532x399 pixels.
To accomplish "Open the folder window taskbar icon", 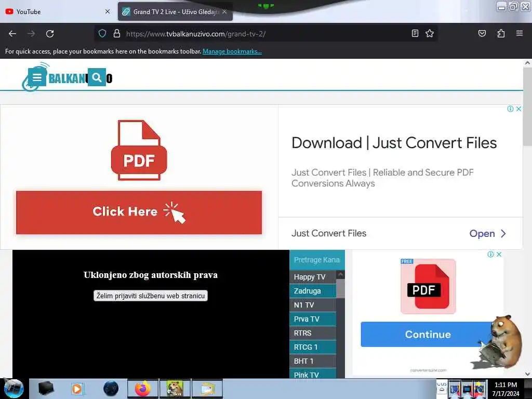I will [207, 389].
